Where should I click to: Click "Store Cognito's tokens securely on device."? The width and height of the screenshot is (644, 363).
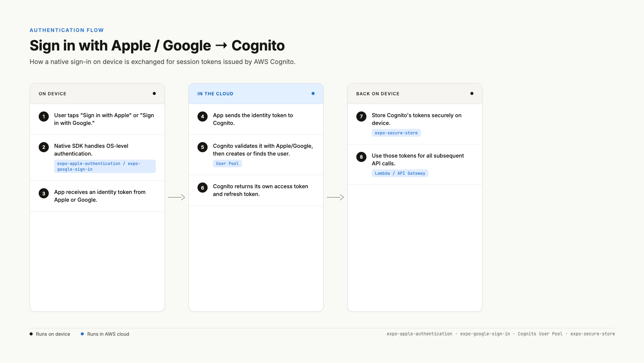tap(417, 119)
